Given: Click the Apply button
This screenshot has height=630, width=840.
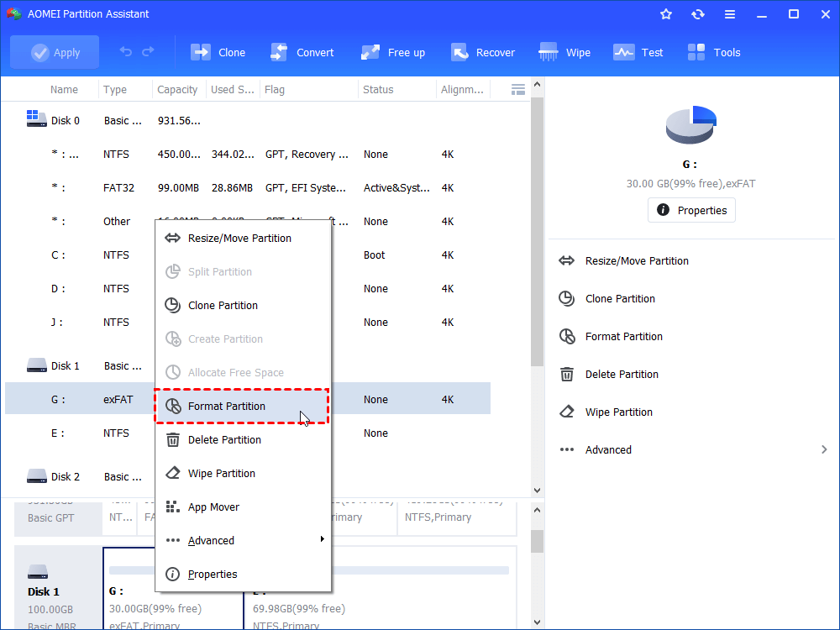Looking at the screenshot, I should pyautogui.click(x=55, y=52).
